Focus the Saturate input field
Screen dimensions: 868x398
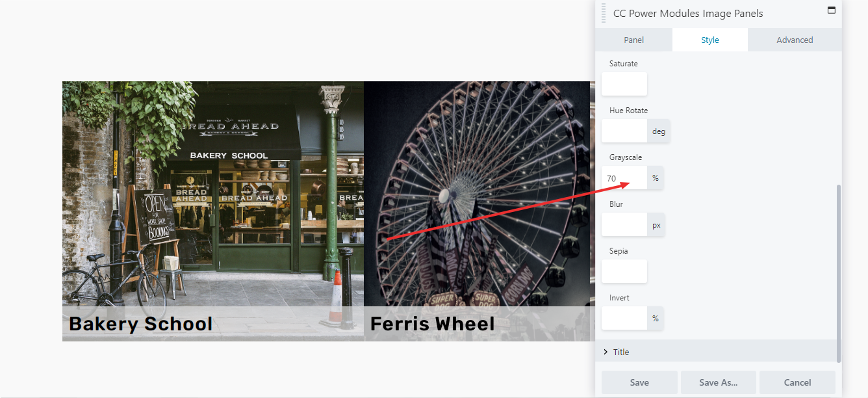[x=624, y=84]
